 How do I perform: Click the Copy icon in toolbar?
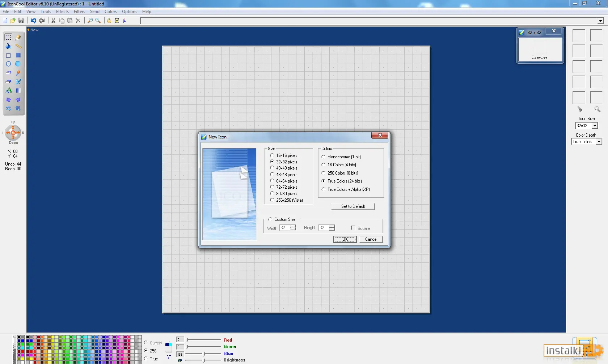(62, 21)
